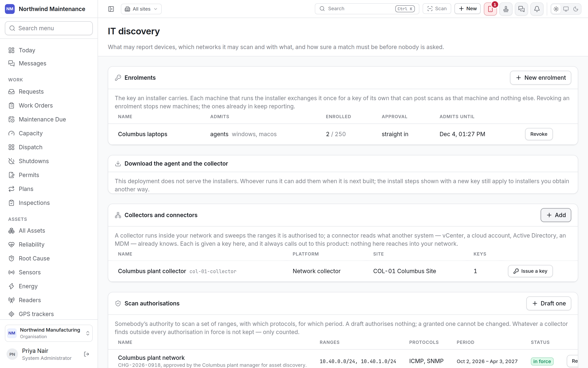Image resolution: width=588 pixels, height=368 pixels.
Task: Click the 'in force' status badge
Action: [x=542, y=361]
